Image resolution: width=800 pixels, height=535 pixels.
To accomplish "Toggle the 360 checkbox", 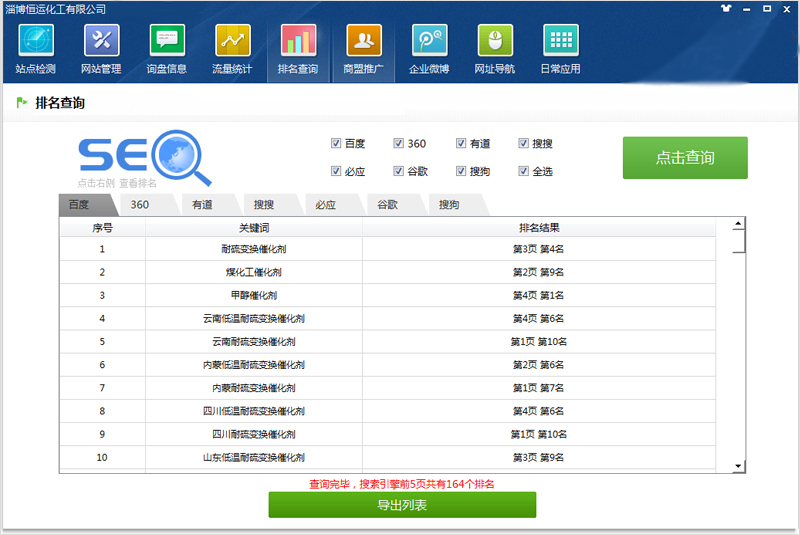I will coord(398,143).
